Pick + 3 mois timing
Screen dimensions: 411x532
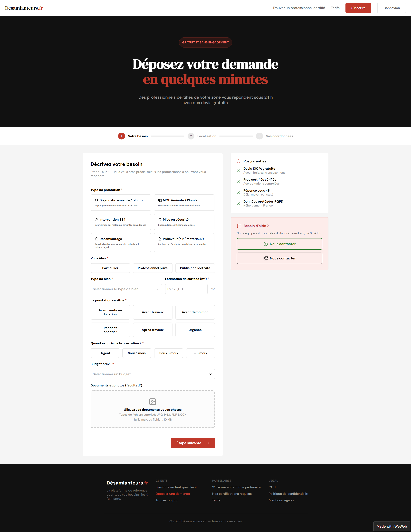(200, 353)
